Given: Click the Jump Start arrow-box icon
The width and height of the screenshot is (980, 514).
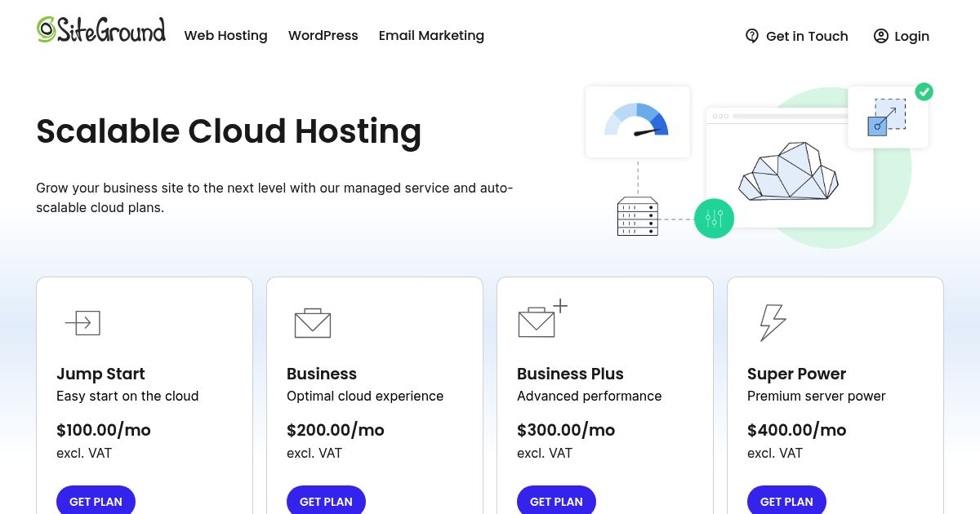Looking at the screenshot, I should click(82, 323).
